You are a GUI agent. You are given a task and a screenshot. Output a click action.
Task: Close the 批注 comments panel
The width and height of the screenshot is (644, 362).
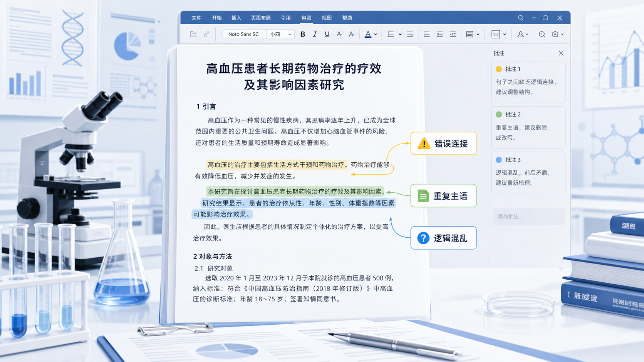pos(561,53)
